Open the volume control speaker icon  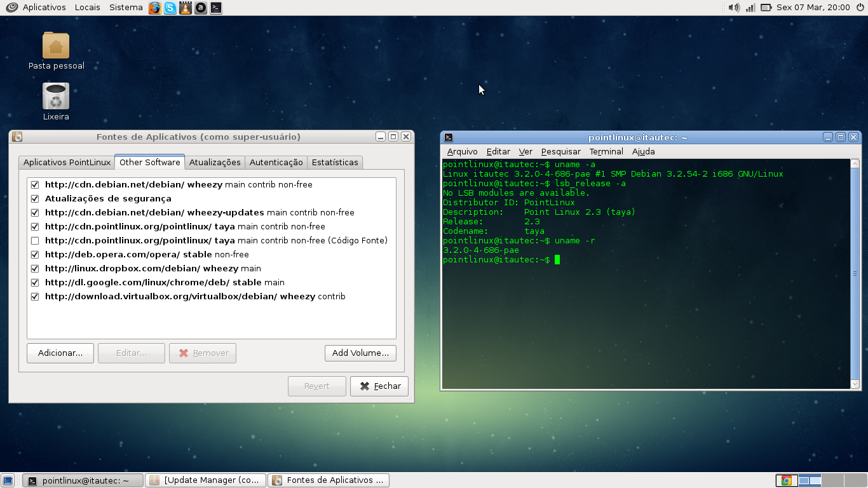734,8
